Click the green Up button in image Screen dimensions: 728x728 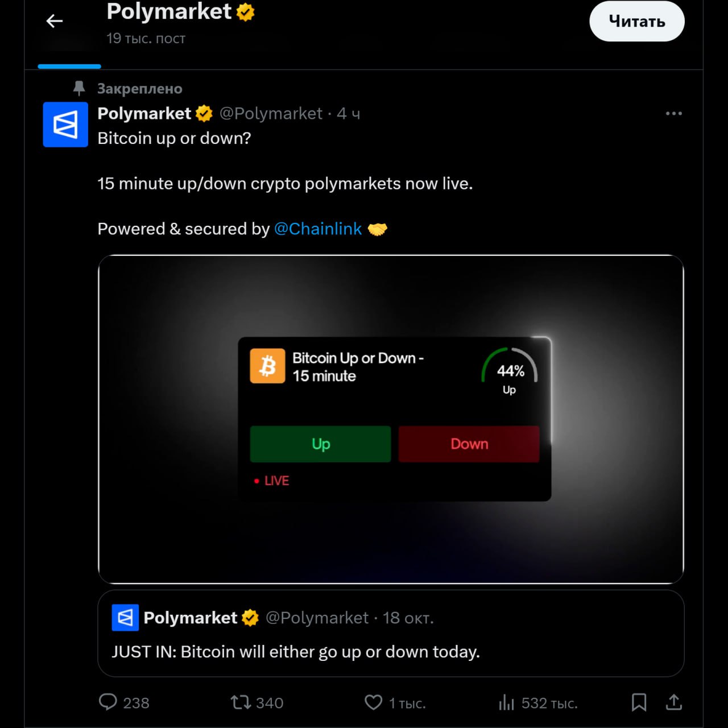(321, 444)
